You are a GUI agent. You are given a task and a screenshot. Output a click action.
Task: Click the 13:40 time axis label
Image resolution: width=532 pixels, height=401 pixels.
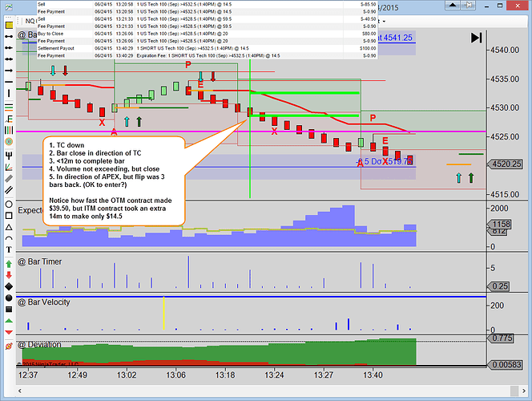(373, 375)
